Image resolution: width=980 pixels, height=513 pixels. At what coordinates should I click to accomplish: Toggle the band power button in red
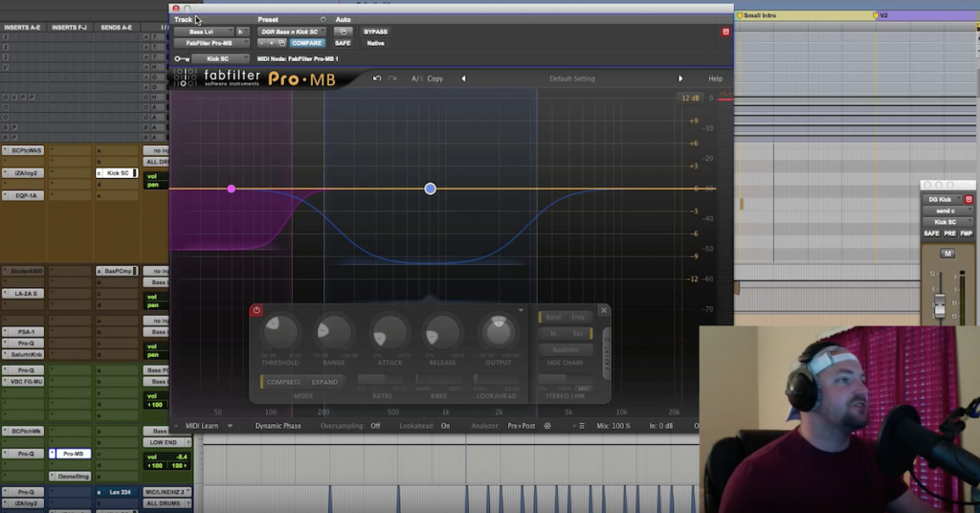pyautogui.click(x=256, y=310)
